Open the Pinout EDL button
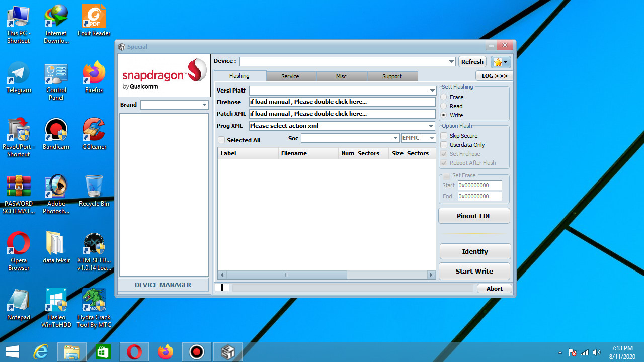 point(474,216)
